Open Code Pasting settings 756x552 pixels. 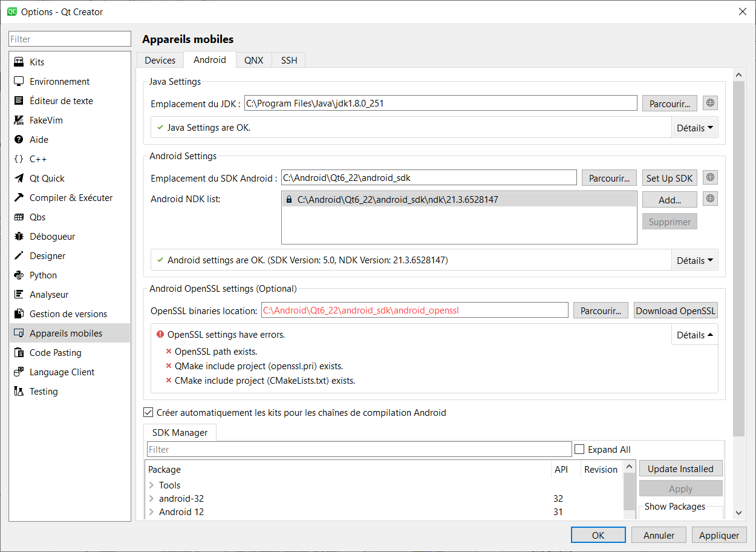[70, 353]
